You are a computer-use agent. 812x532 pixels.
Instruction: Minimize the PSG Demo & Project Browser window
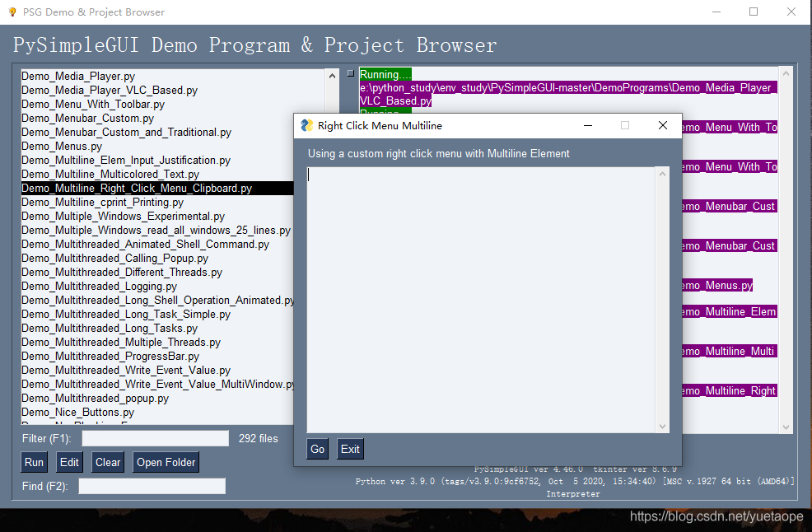tap(716, 12)
